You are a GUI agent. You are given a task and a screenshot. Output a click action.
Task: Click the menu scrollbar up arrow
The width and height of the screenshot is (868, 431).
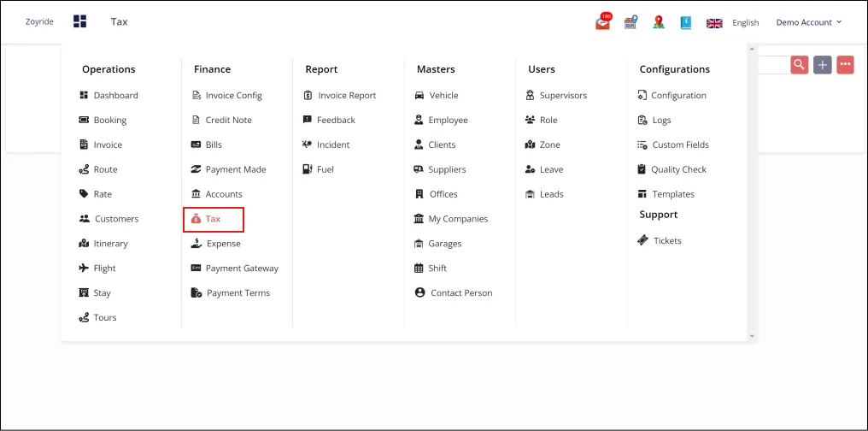point(752,49)
